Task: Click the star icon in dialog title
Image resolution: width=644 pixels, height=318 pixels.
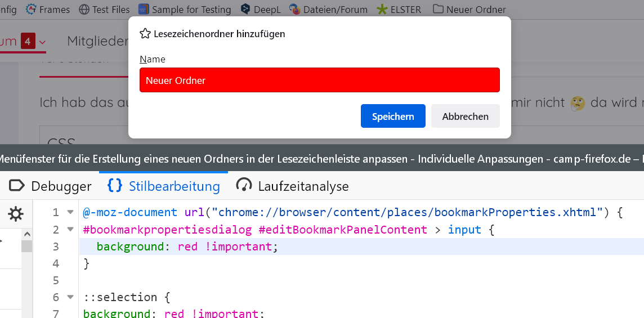Action: coord(145,34)
